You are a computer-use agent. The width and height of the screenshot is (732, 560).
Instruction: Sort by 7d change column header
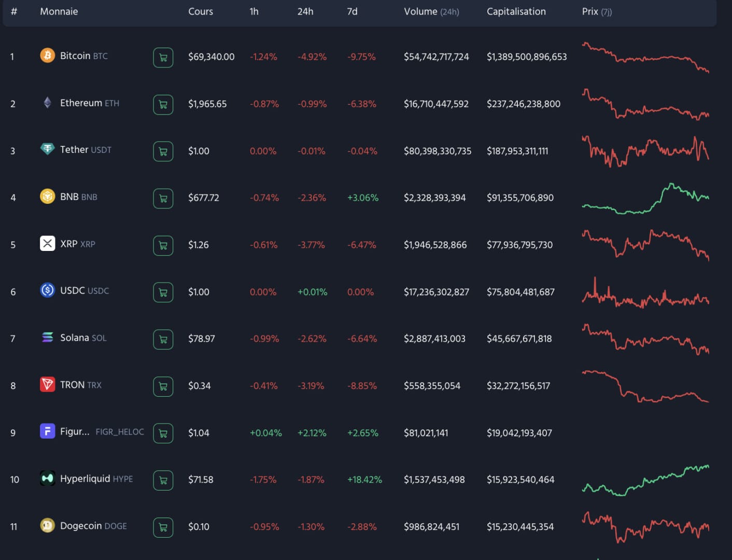[x=353, y=11]
